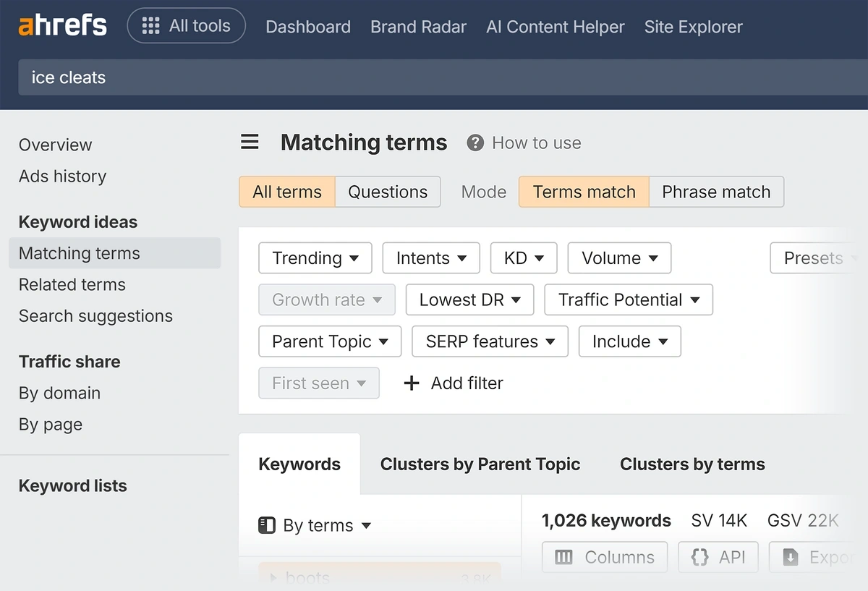The width and height of the screenshot is (868, 591).
Task: Open Overview in the sidebar
Action: pos(56,145)
